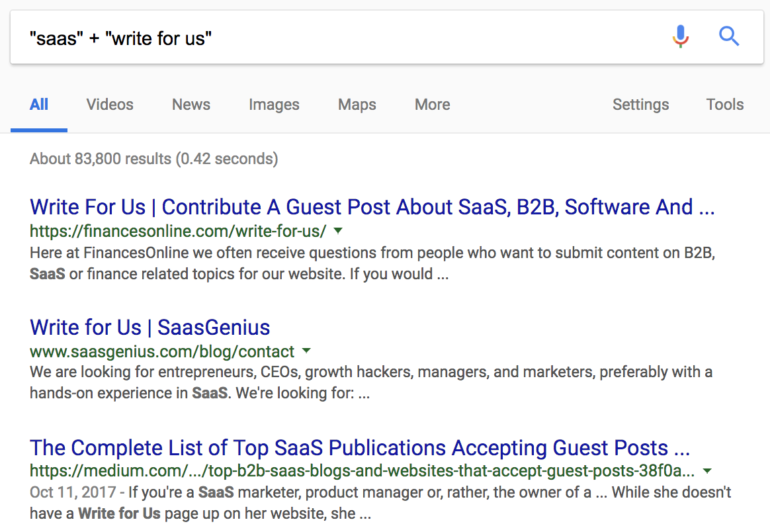Select the All results tab
The width and height of the screenshot is (770, 532).
[39, 104]
